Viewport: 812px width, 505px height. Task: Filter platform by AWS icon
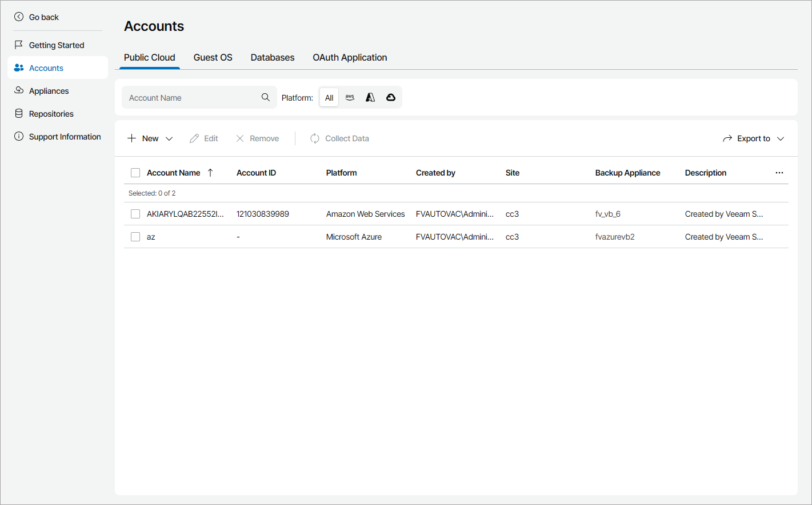click(350, 98)
